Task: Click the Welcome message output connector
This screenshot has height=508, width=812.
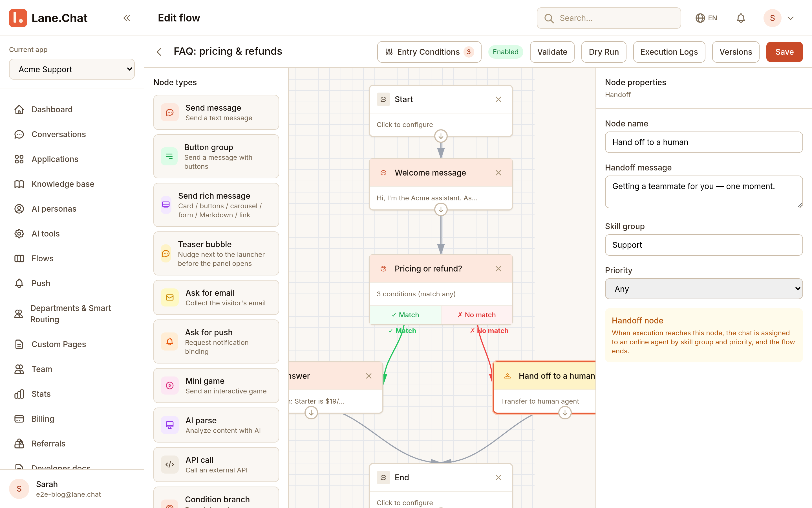Action: pos(441,210)
